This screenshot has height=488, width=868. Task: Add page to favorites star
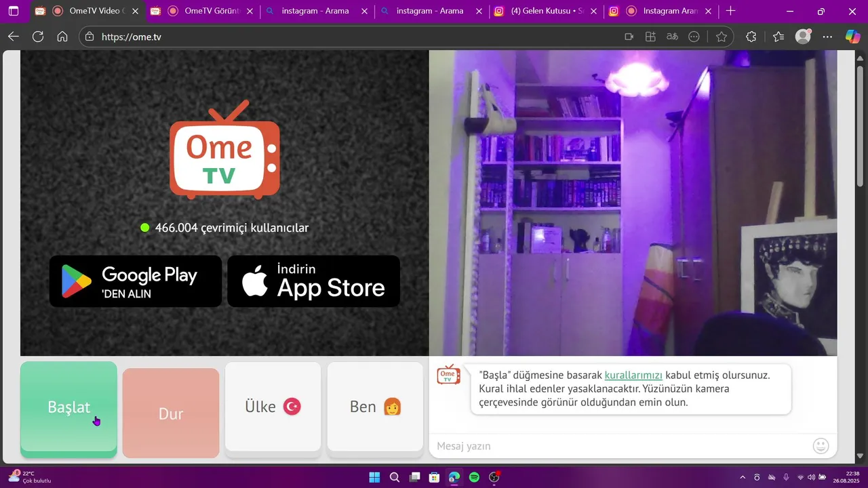point(722,37)
